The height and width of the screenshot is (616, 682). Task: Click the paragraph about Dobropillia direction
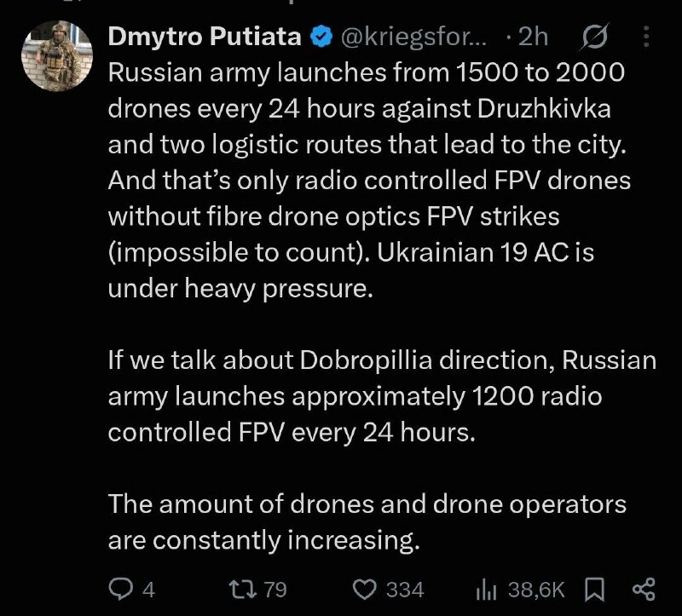pyautogui.click(x=382, y=396)
